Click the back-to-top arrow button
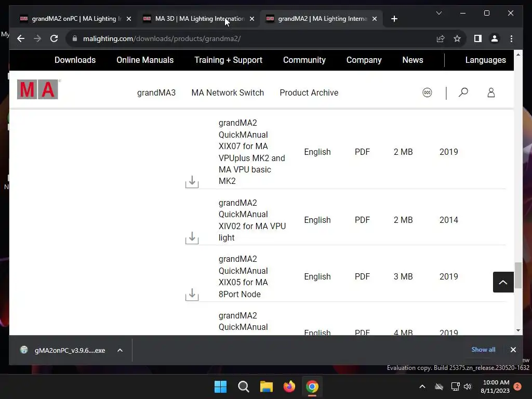 coord(503,282)
